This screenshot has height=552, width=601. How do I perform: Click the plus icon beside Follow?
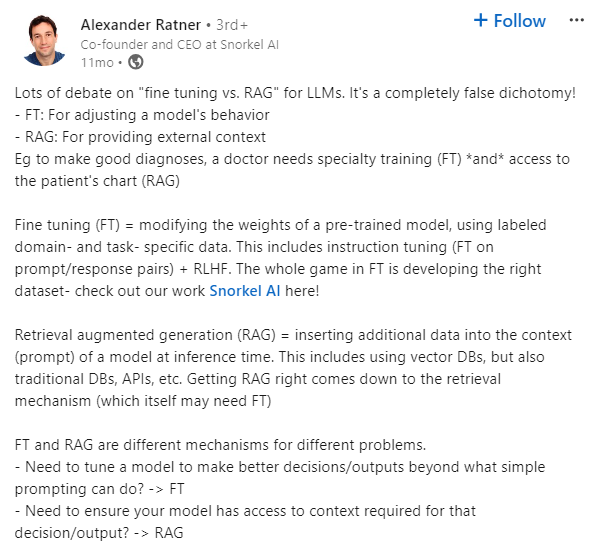(x=480, y=20)
